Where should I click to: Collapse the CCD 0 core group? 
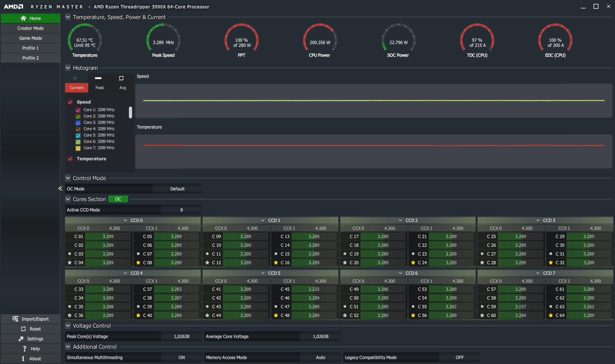click(125, 220)
